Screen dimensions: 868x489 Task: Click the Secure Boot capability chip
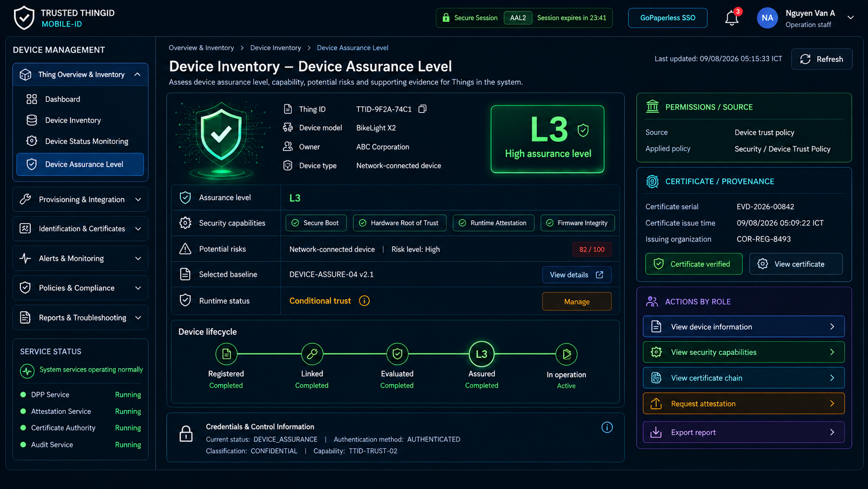(x=316, y=223)
